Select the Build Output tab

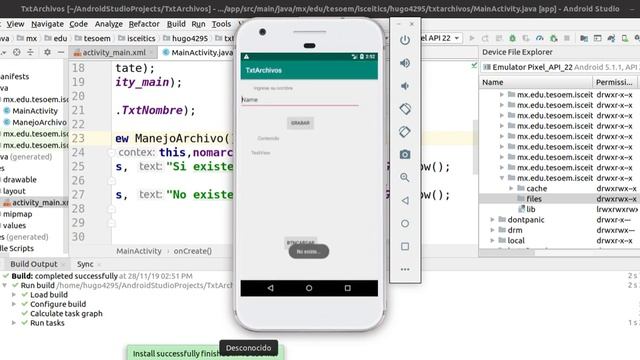tap(34, 264)
